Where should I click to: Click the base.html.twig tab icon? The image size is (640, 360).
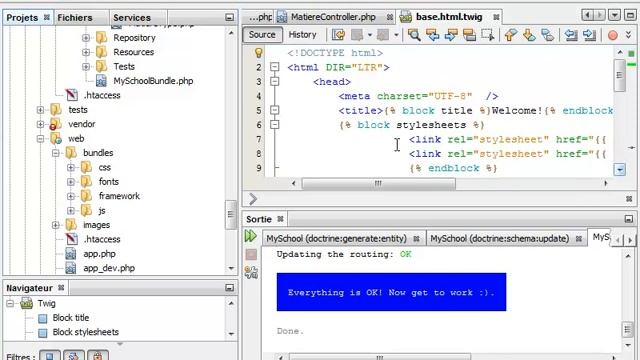[405, 17]
